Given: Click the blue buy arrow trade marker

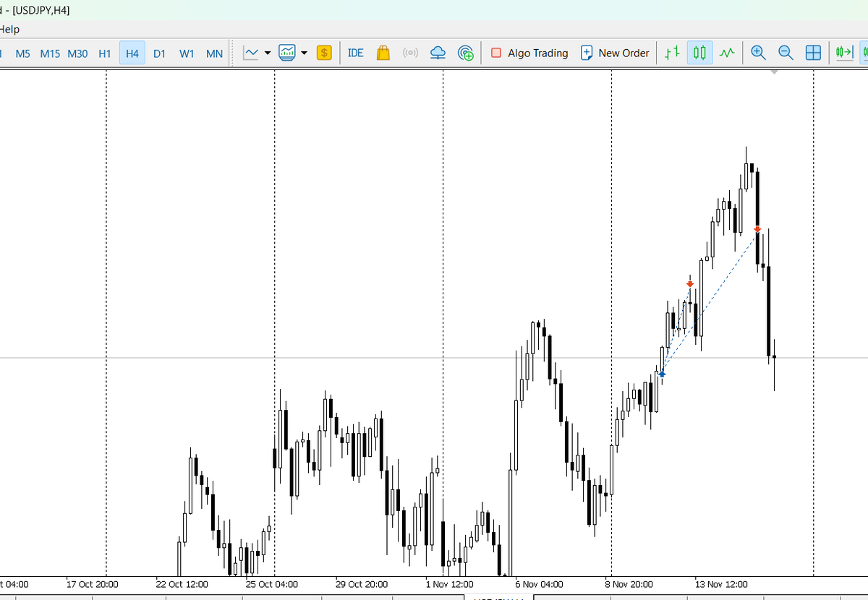Looking at the screenshot, I should coord(662,374).
